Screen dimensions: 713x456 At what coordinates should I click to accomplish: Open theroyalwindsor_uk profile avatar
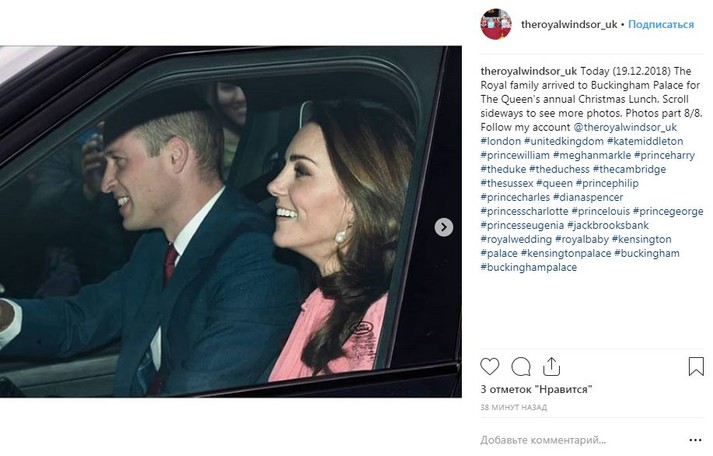[496, 24]
